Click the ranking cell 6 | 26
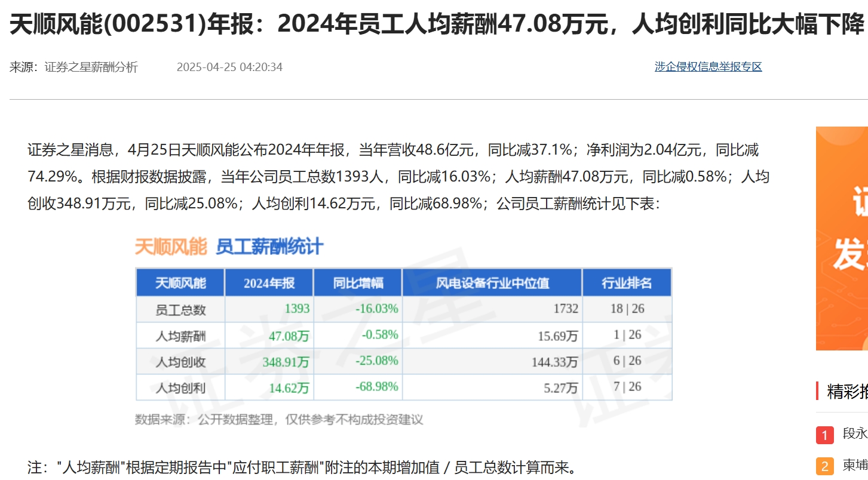868x480 pixels. pos(627,361)
